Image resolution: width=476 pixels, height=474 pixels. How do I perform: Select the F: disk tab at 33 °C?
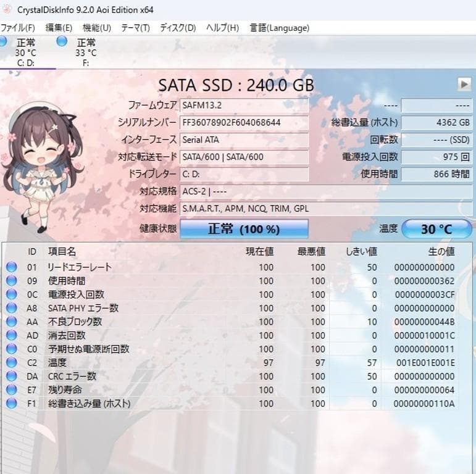pos(86,52)
